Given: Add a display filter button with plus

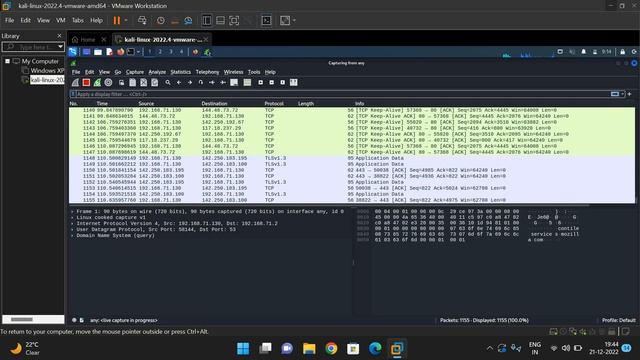Looking at the screenshot, I should coord(630,94).
